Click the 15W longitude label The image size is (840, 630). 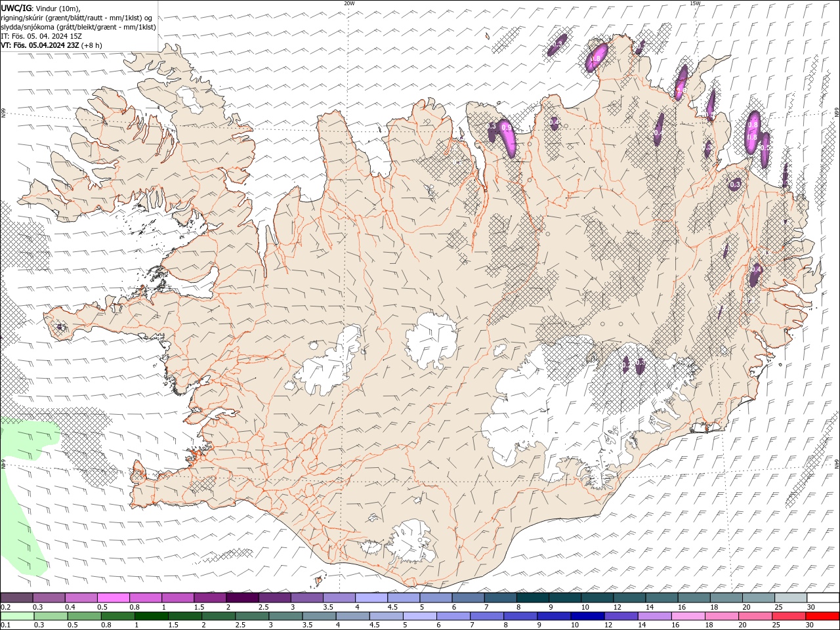695,3
